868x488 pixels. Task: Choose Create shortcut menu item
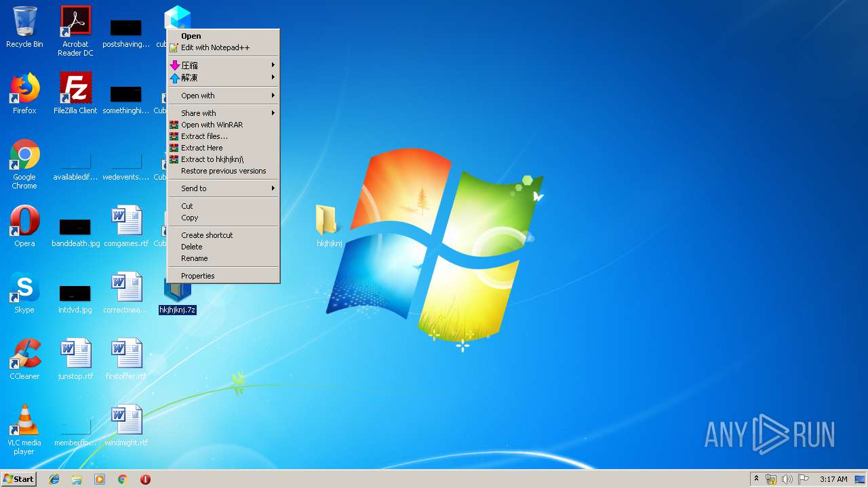click(x=224, y=235)
